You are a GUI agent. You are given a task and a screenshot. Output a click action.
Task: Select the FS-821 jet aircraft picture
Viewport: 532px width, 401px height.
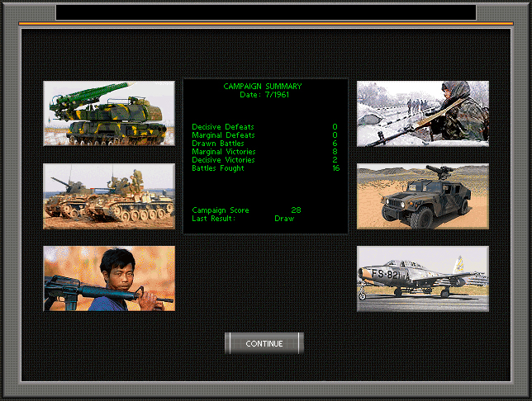coord(423,279)
